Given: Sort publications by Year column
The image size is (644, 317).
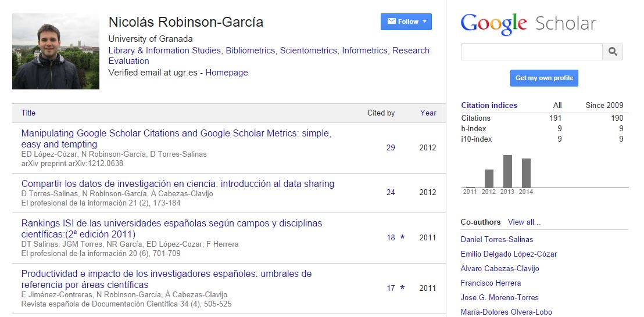Looking at the screenshot, I should click(428, 113).
